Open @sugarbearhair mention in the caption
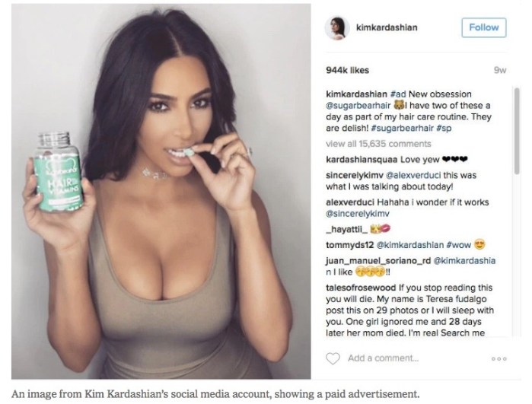This screenshot has width=532, height=404. [358, 106]
